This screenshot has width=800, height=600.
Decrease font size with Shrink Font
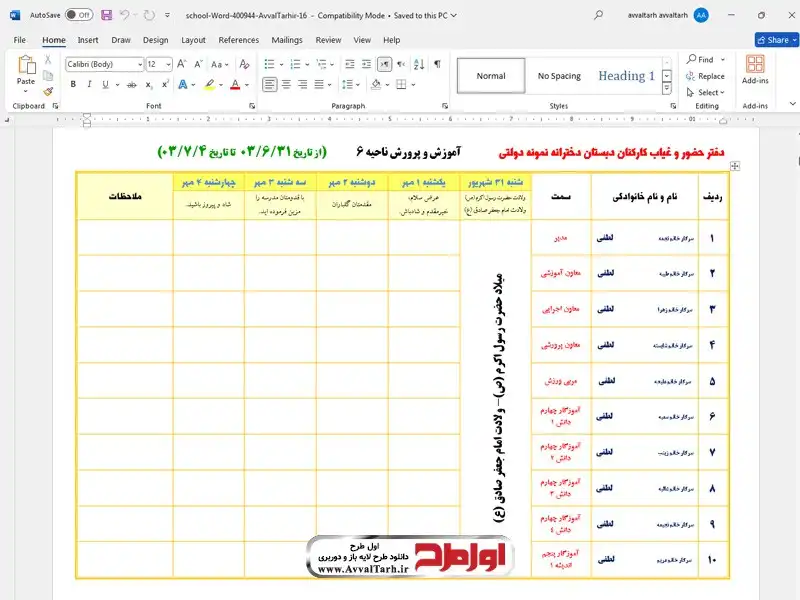(x=198, y=64)
